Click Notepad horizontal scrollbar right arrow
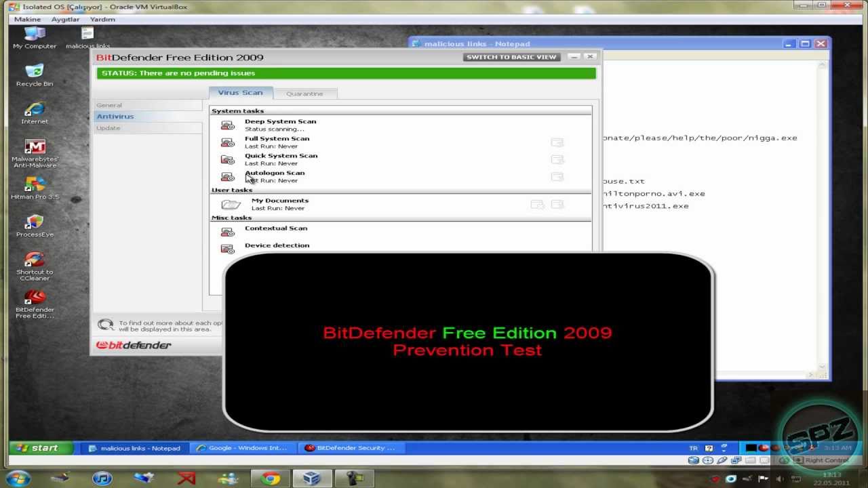Image resolution: width=868 pixels, height=488 pixels. pyautogui.click(x=811, y=374)
